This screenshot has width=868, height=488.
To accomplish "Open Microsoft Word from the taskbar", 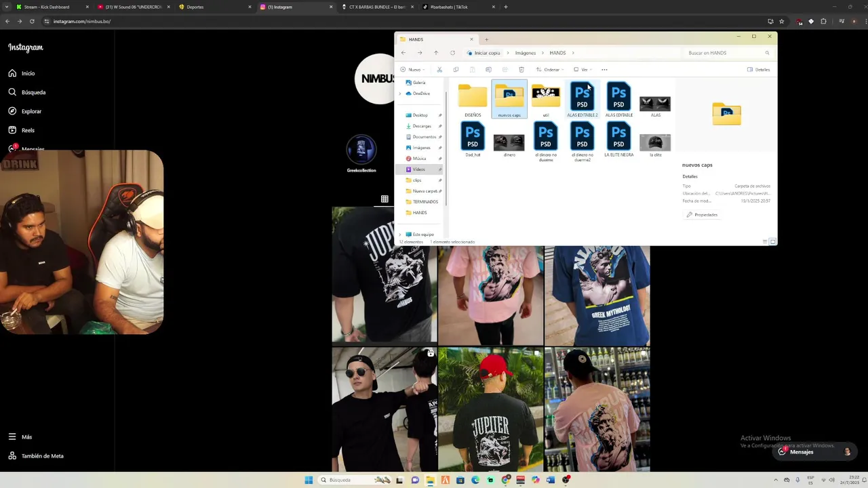I will (550, 480).
